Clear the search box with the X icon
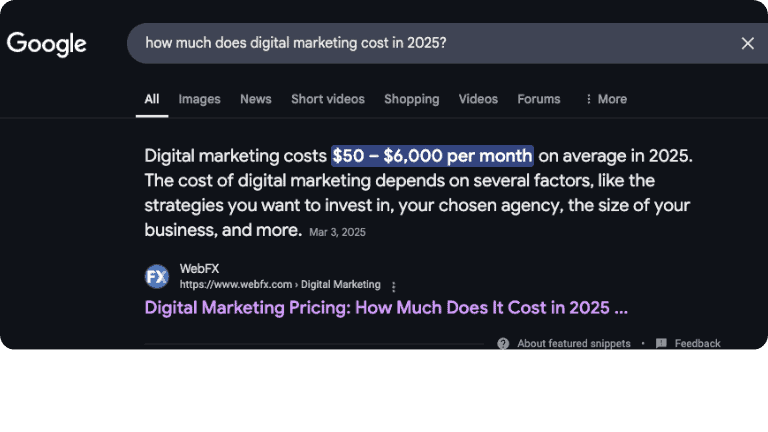Image resolution: width=768 pixels, height=432 pixels. coord(747,43)
